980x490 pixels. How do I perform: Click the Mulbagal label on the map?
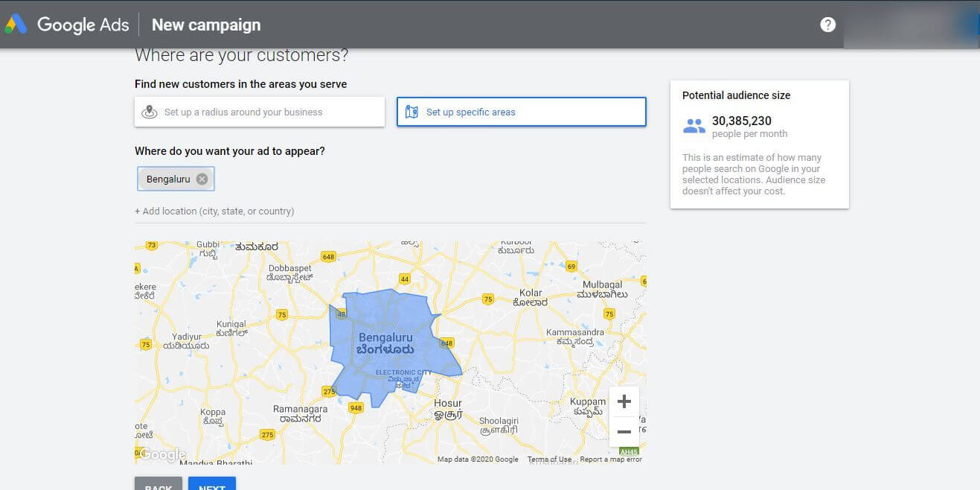coord(602,290)
